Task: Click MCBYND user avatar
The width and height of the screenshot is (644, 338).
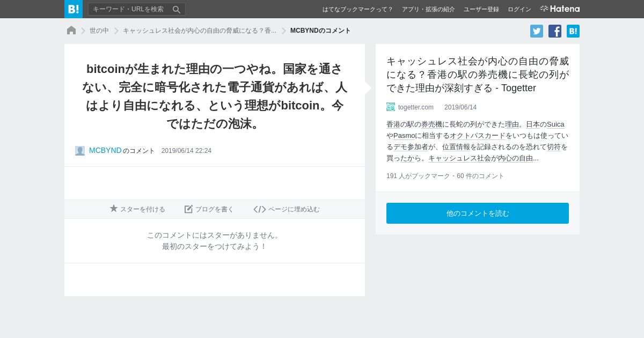Action: point(80,151)
